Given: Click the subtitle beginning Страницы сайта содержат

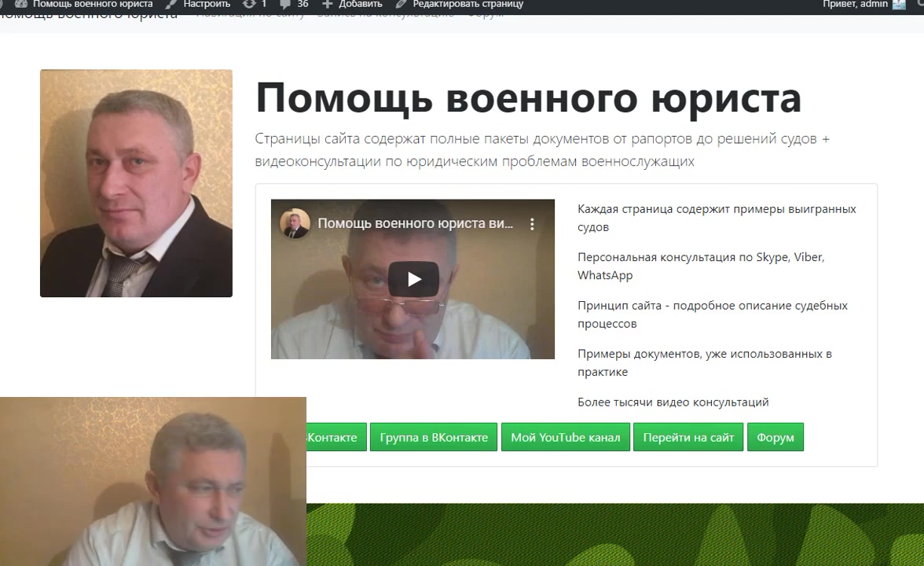Looking at the screenshot, I should pyautogui.click(x=542, y=149).
